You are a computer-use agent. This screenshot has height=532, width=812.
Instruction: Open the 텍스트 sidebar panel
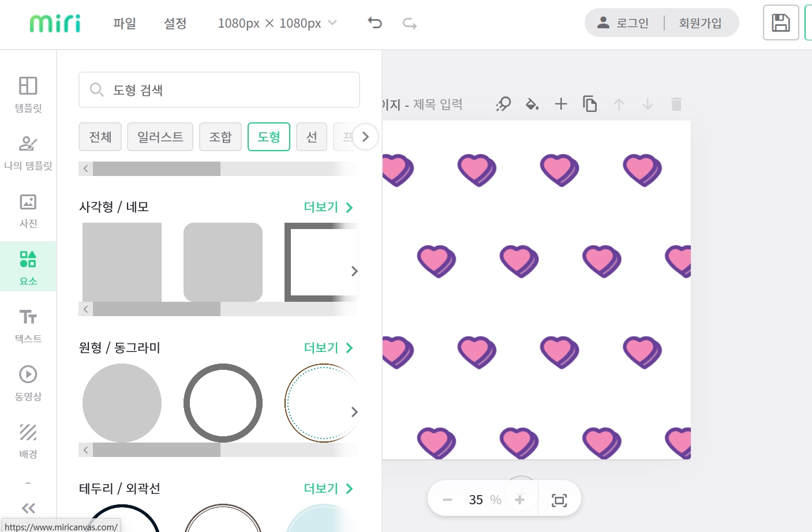28,326
